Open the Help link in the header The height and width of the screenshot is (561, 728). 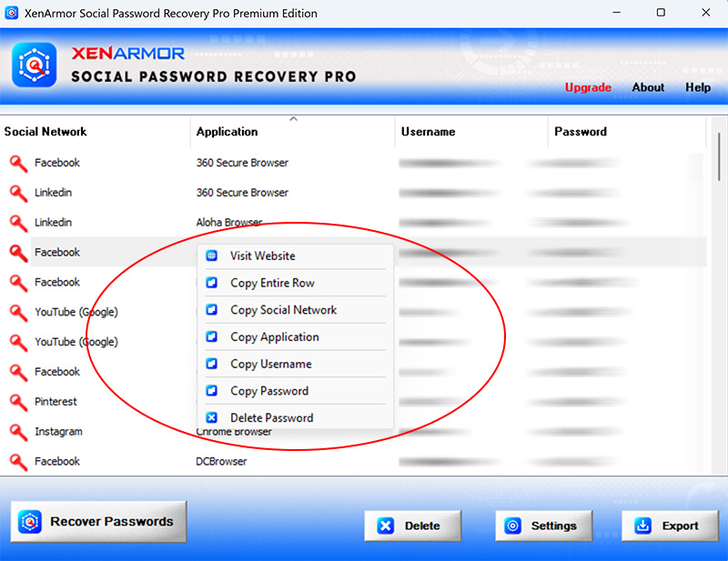(x=698, y=87)
